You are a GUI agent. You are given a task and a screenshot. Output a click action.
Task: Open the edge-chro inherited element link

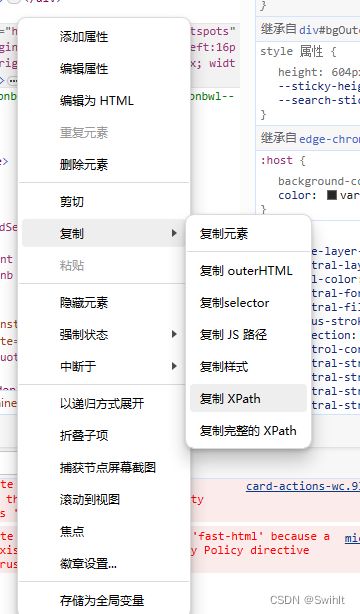(329, 138)
